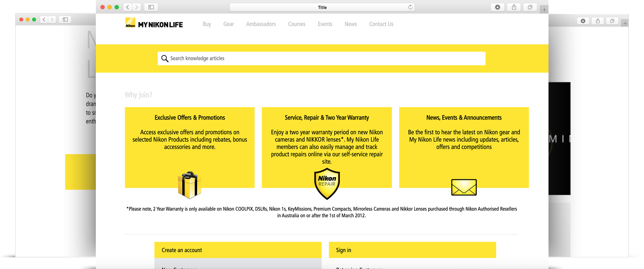The height and width of the screenshot is (269, 644).
Task: Click back arrow in left background window
Action: click(x=44, y=19)
